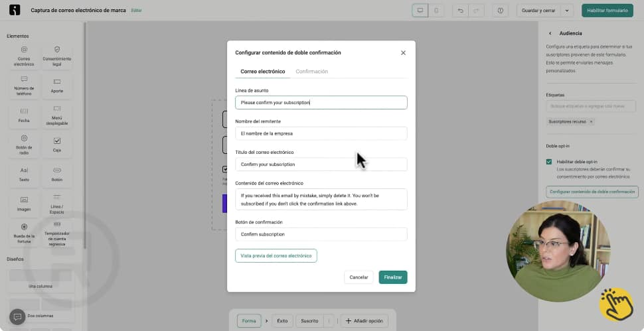
Task: Remove the Suscriptores recurso tag
Action: pos(591,122)
